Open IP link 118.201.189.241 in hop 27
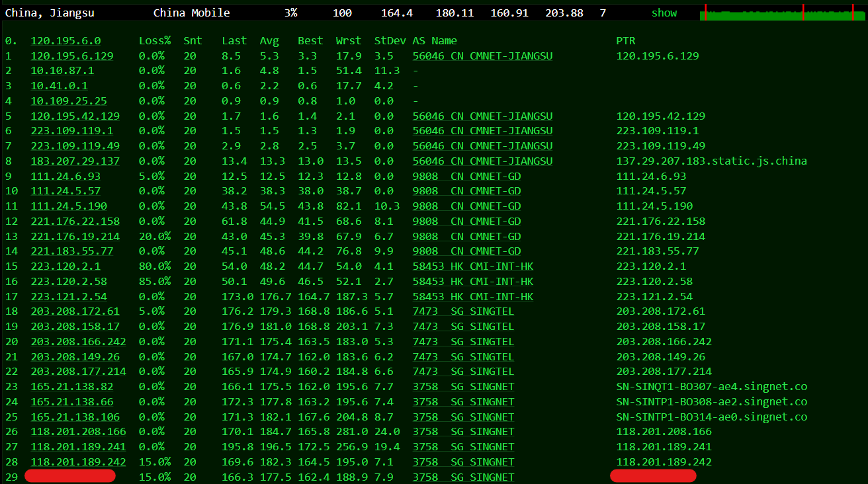The width and height of the screenshot is (868, 484). 79,447
